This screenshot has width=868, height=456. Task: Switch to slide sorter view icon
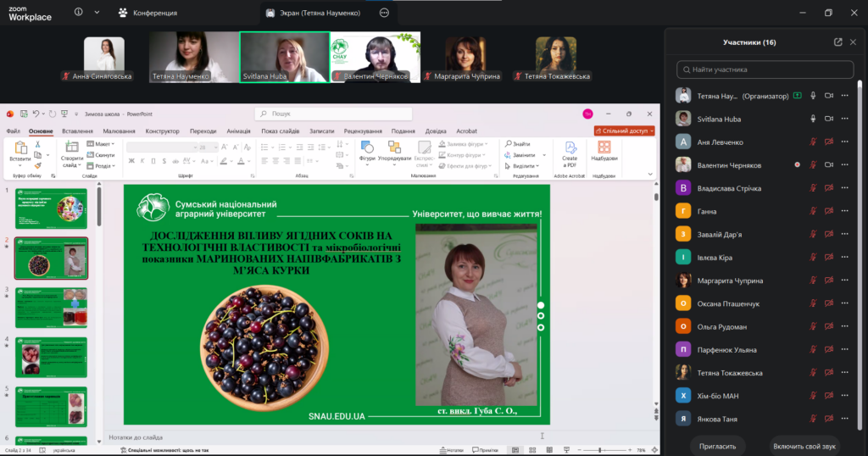point(532,450)
